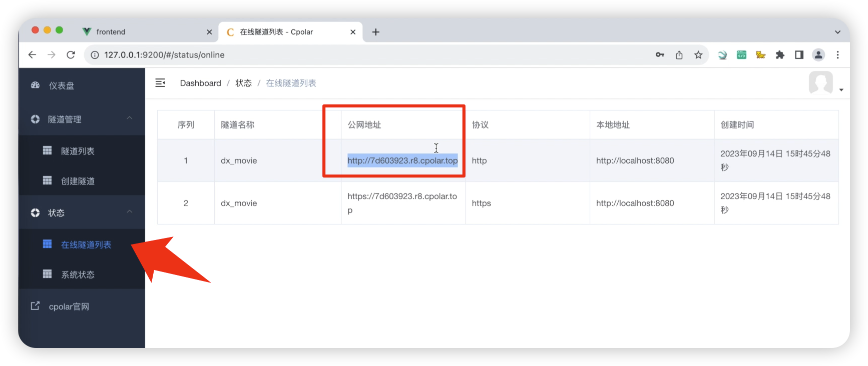This screenshot has width=868, height=366.
Task: Toggle the browser side panel
Action: [x=799, y=55]
